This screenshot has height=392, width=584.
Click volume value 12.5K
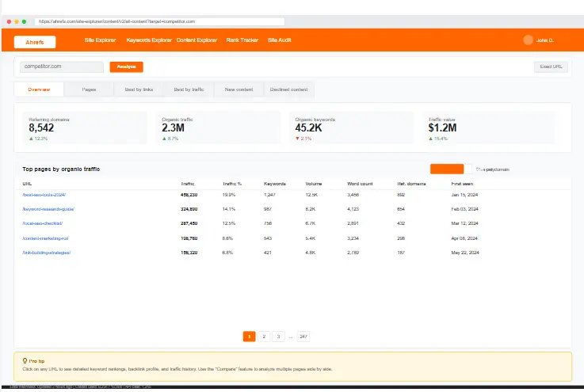(x=311, y=195)
